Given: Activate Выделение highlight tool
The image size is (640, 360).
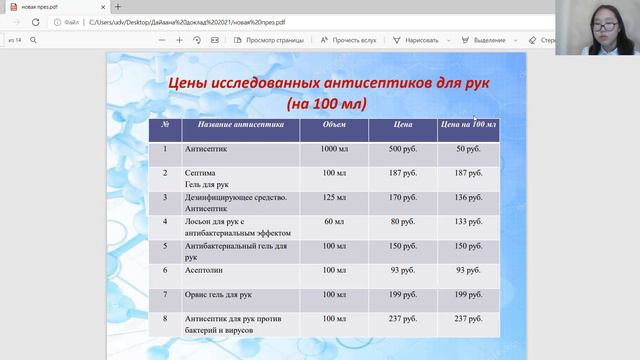Looking at the screenshot, I should pos(484,40).
